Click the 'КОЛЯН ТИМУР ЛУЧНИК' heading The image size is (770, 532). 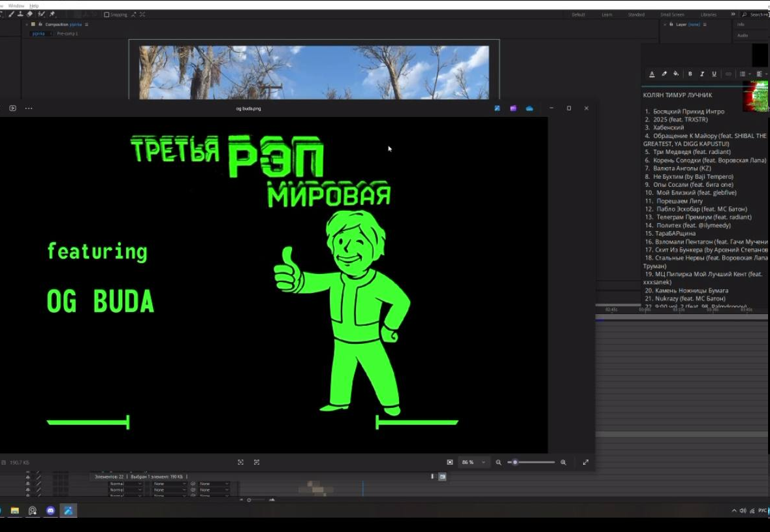[678, 95]
